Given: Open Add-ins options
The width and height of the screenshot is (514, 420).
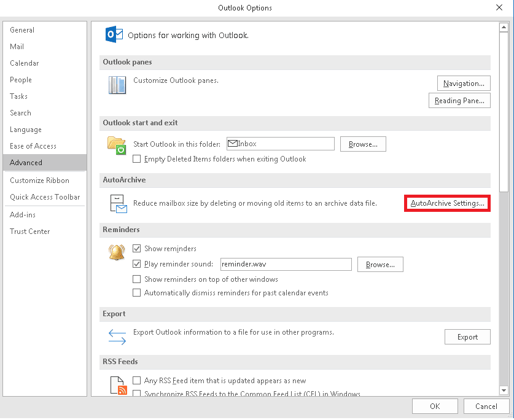Looking at the screenshot, I should coord(45,215).
